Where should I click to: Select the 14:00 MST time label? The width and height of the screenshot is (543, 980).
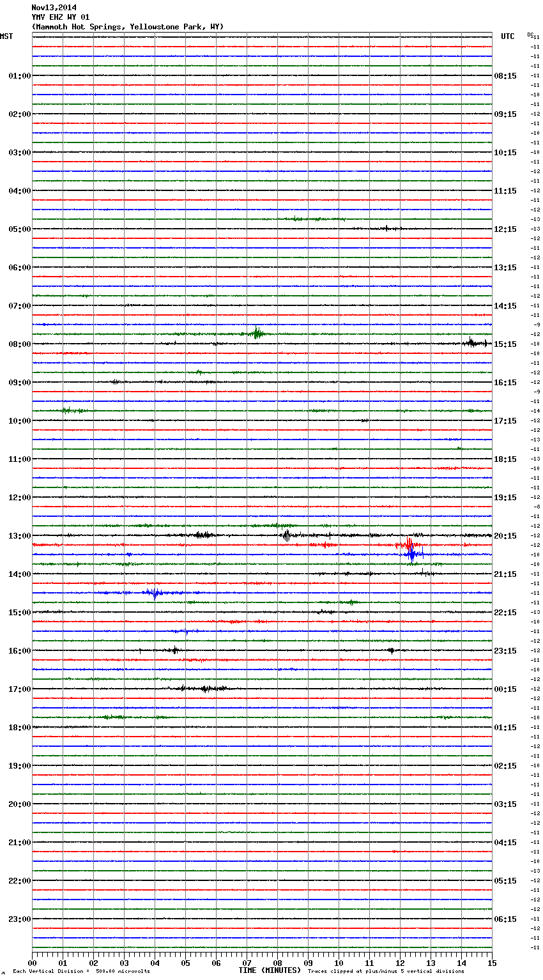[20, 574]
